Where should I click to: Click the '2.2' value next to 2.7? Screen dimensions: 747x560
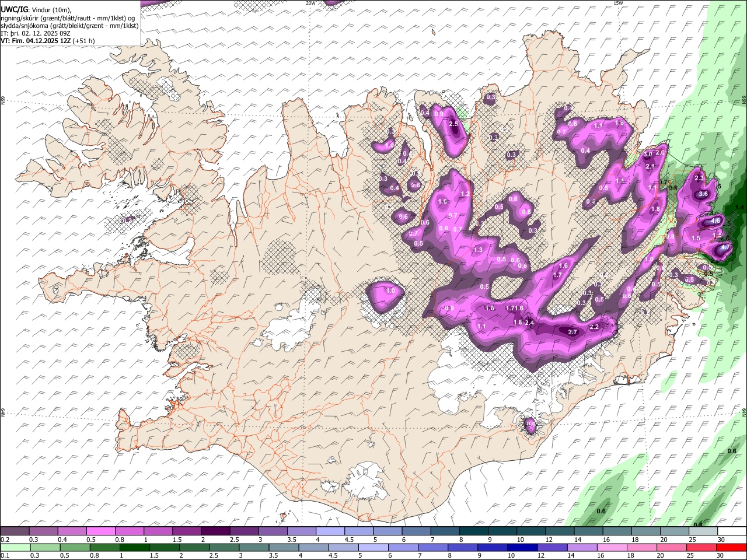[x=594, y=327]
